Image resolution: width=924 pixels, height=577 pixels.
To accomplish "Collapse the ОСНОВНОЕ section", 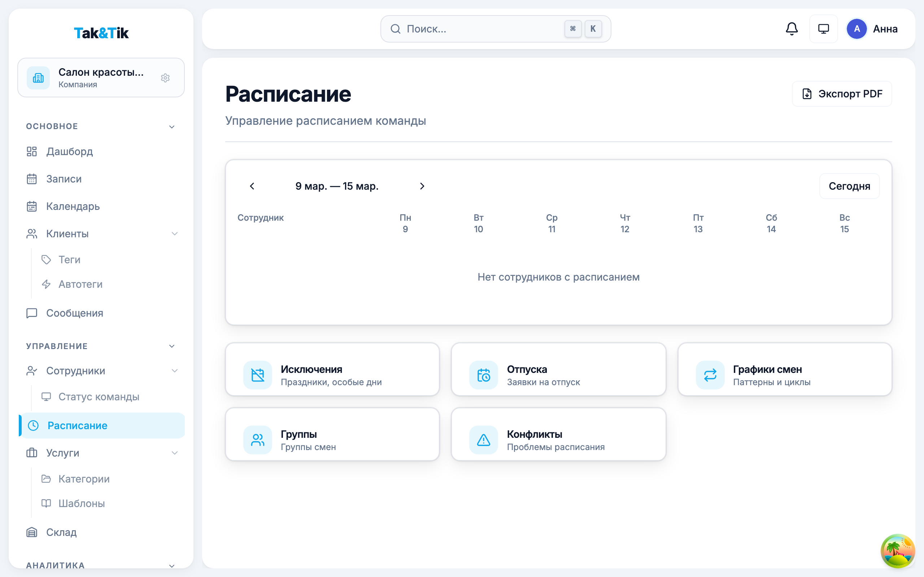I will (172, 126).
